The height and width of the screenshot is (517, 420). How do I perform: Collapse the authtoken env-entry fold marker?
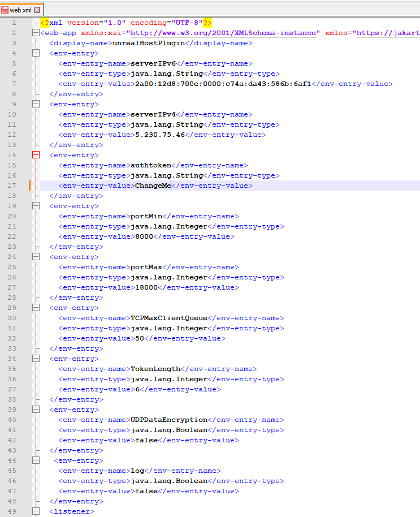[x=36, y=155]
